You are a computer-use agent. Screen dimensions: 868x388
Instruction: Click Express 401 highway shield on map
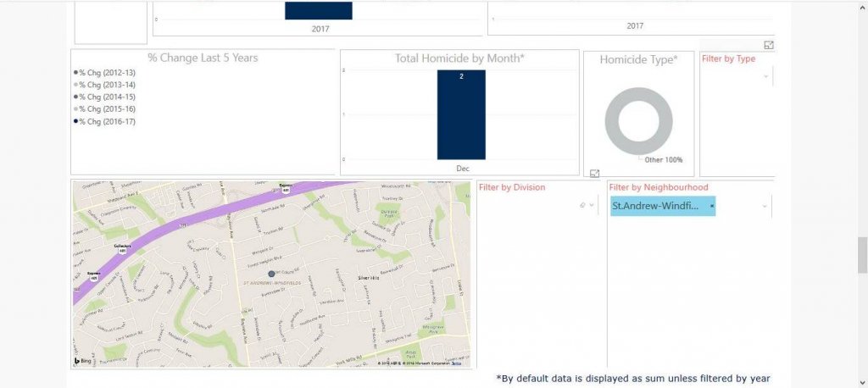(x=287, y=190)
